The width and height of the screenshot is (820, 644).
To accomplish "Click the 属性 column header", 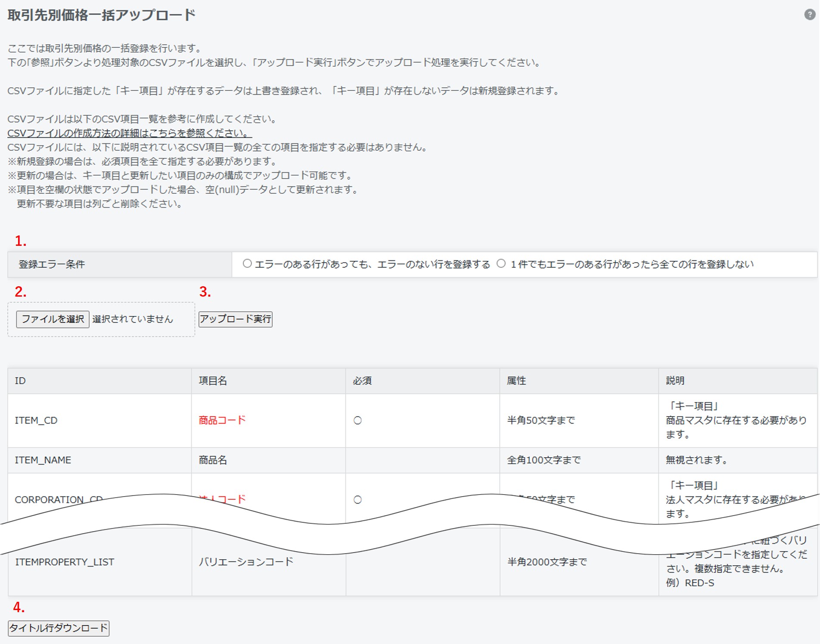I will click(x=516, y=381).
